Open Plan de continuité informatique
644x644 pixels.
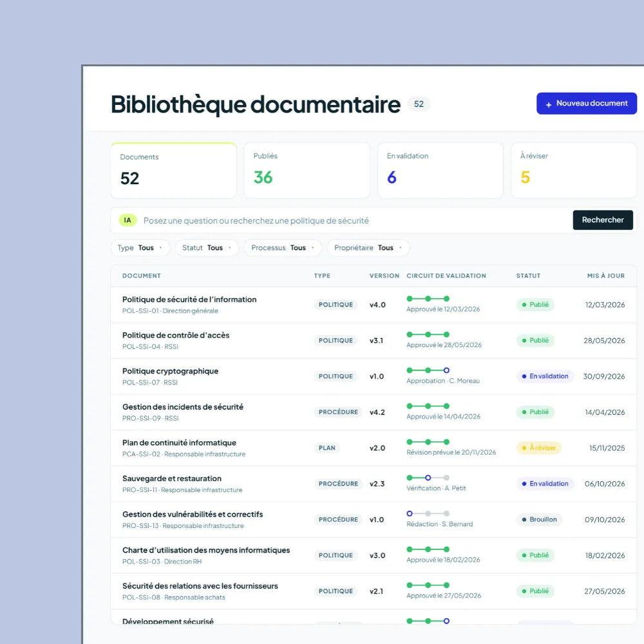point(179,442)
